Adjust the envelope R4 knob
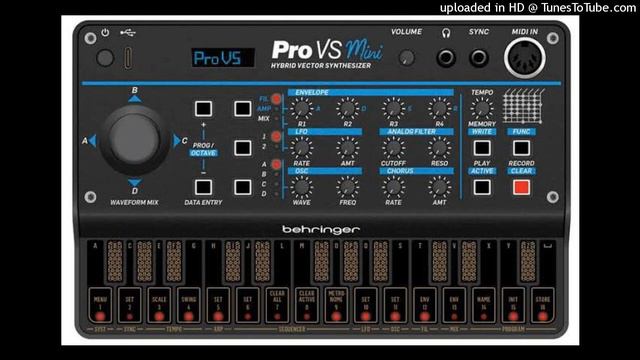The height and width of the screenshot is (360, 640). click(x=439, y=109)
